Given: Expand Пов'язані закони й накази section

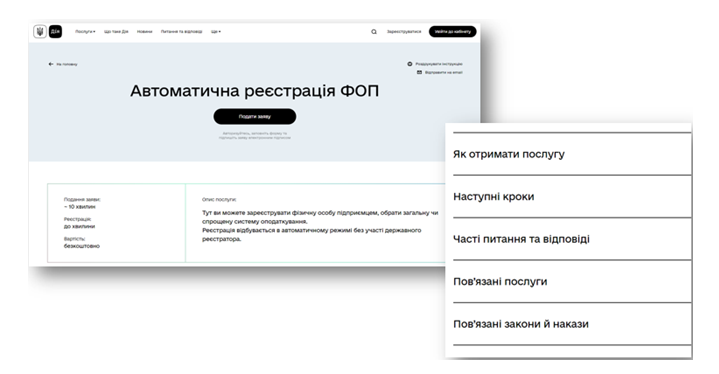Looking at the screenshot, I should [x=572, y=324].
